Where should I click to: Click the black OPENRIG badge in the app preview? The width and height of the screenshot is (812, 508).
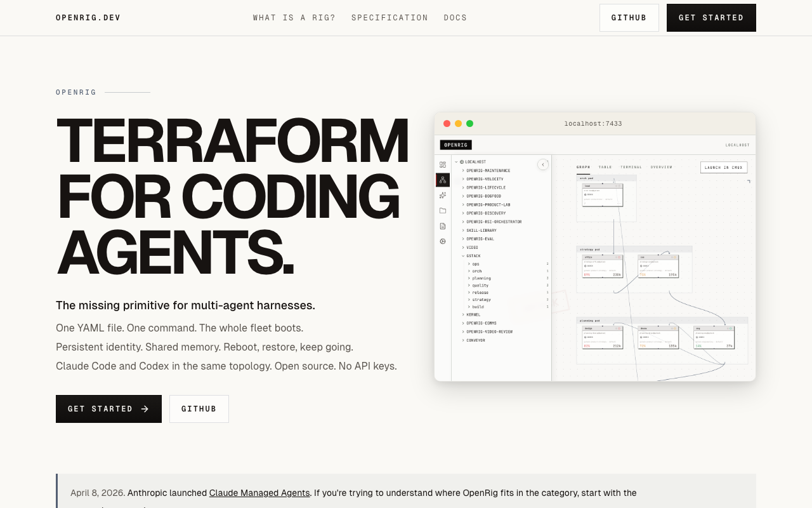(x=455, y=145)
